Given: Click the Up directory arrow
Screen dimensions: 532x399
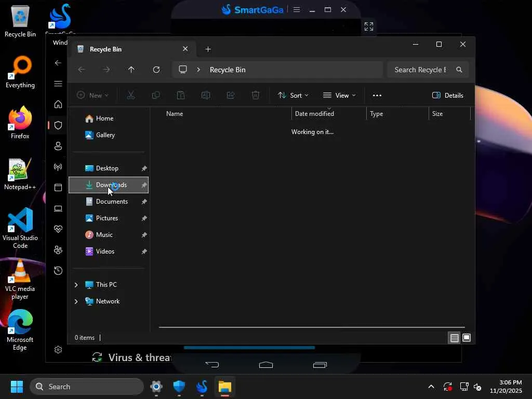Looking at the screenshot, I should coord(131,70).
